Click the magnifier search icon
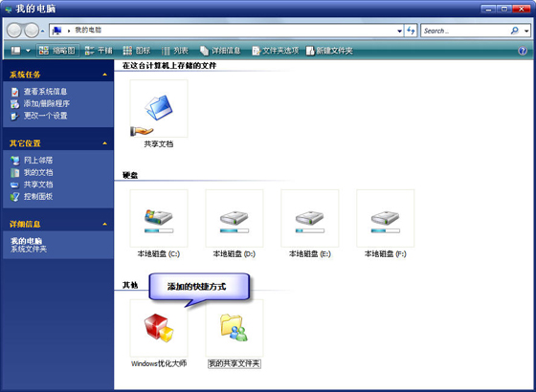The height and width of the screenshot is (392, 536). [x=515, y=31]
